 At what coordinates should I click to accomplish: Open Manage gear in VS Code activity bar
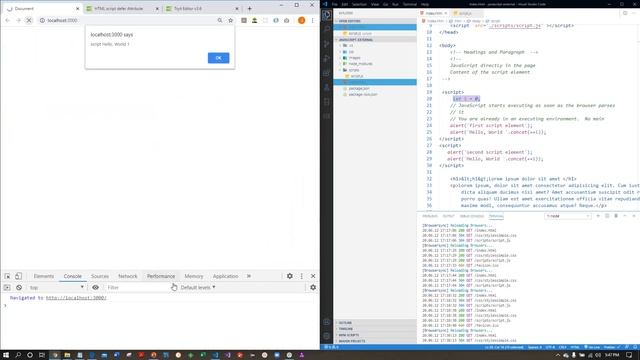(327, 336)
